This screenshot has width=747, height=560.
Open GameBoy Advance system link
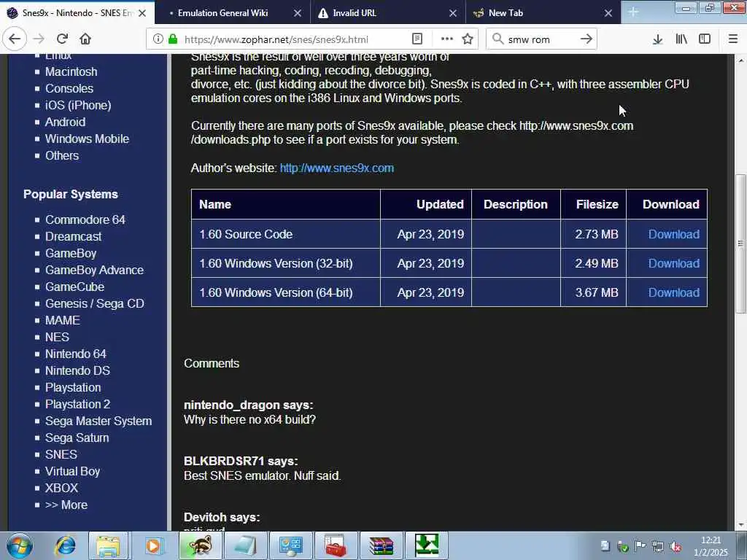tap(94, 270)
